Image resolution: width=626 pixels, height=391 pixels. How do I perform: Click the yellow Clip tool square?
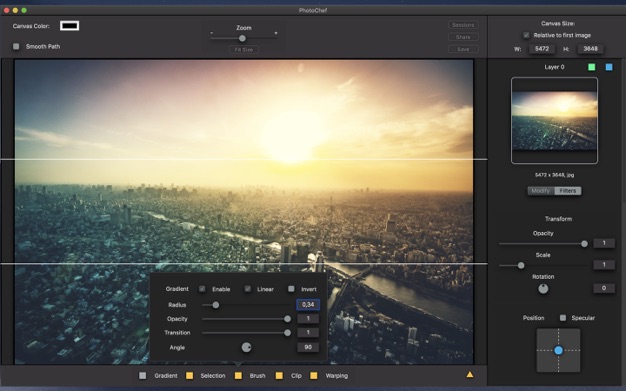click(279, 376)
